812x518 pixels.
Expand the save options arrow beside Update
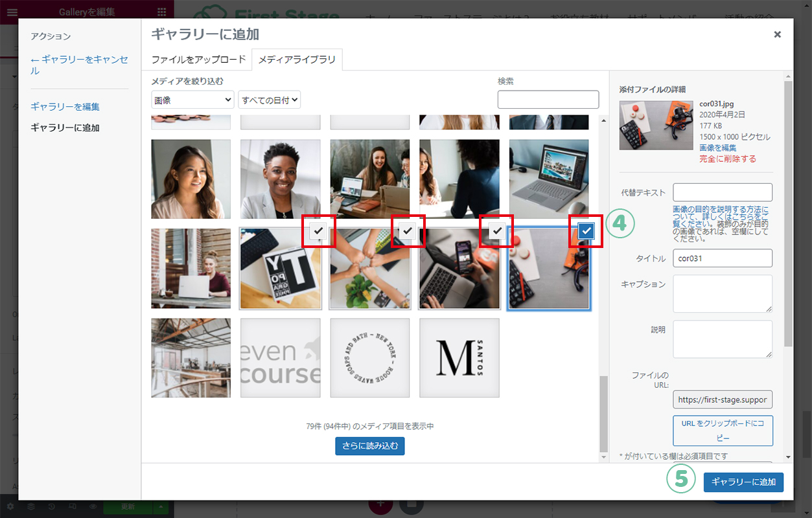tap(161, 506)
